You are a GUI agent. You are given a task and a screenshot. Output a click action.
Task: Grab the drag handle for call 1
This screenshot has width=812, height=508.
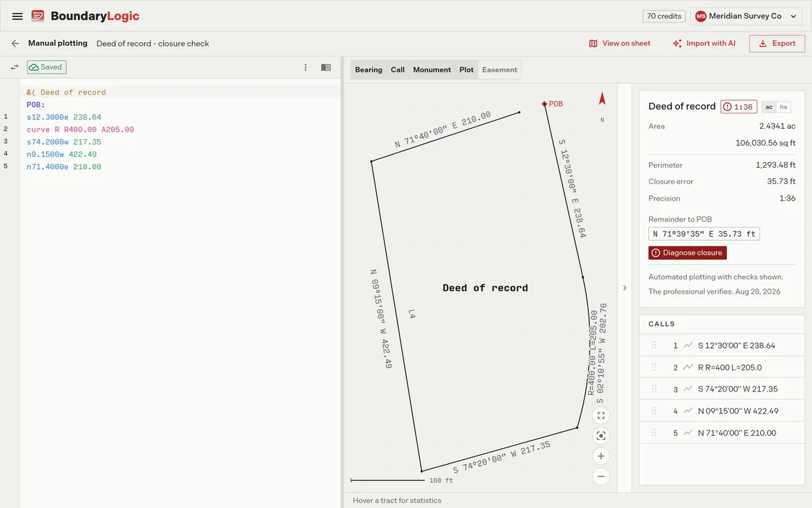click(654, 345)
